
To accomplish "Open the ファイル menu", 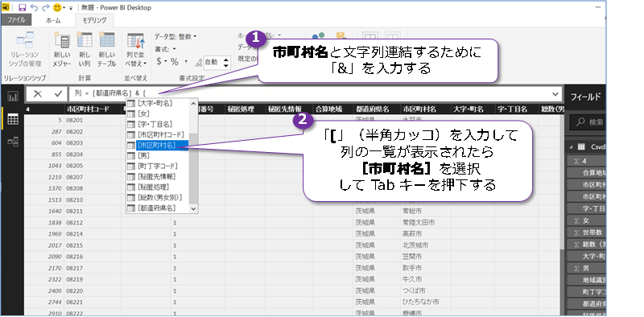I will point(16,19).
